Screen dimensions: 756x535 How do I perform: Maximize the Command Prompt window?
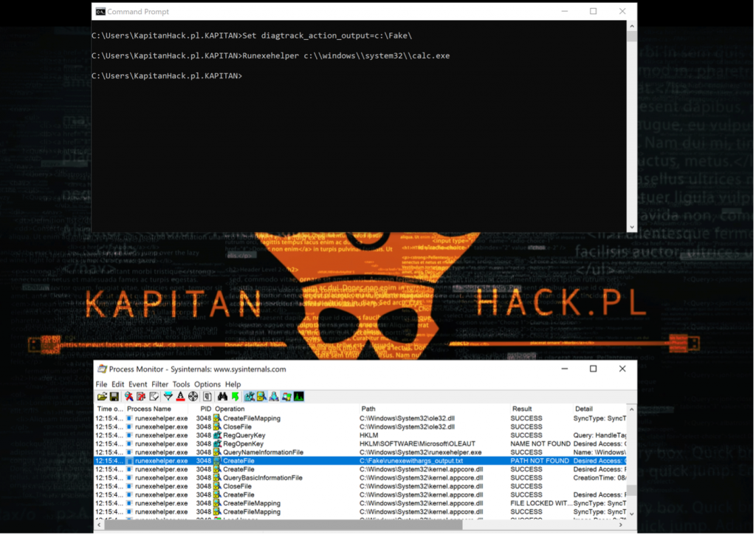(594, 11)
